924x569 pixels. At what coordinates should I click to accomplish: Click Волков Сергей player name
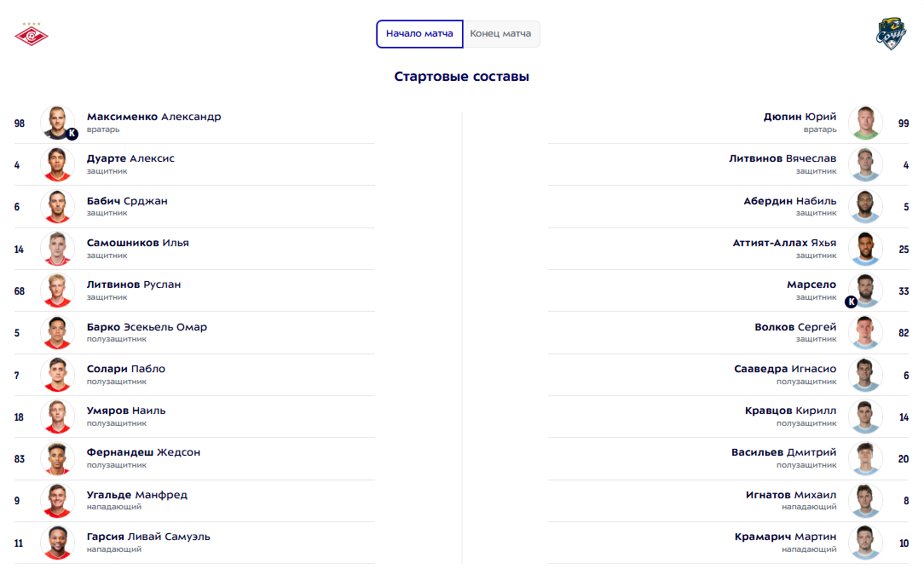point(795,327)
